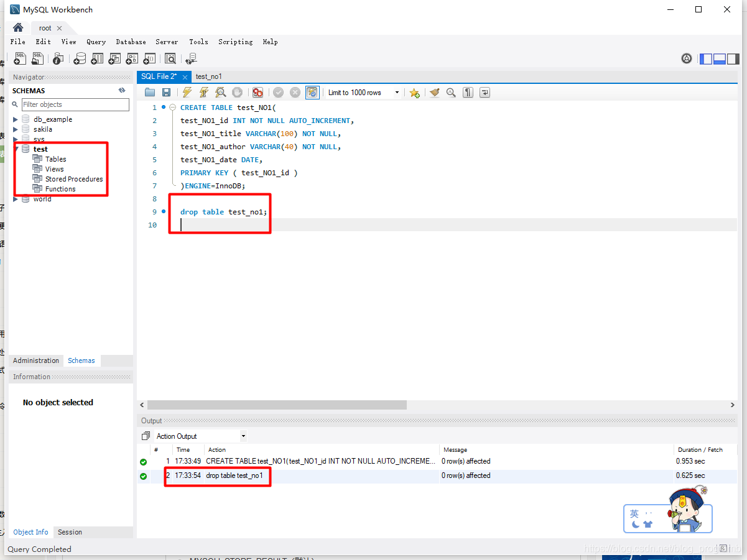Toggle display of invisible characters

coord(468,93)
